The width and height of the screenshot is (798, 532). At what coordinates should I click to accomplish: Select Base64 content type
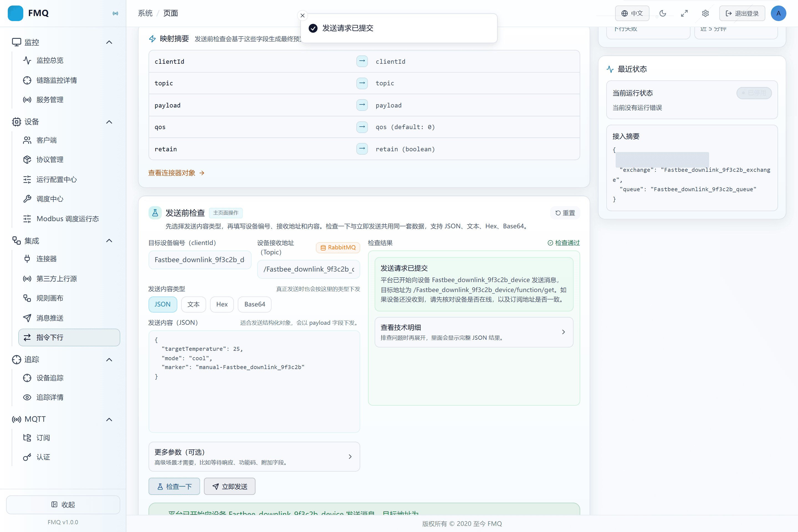pos(254,304)
